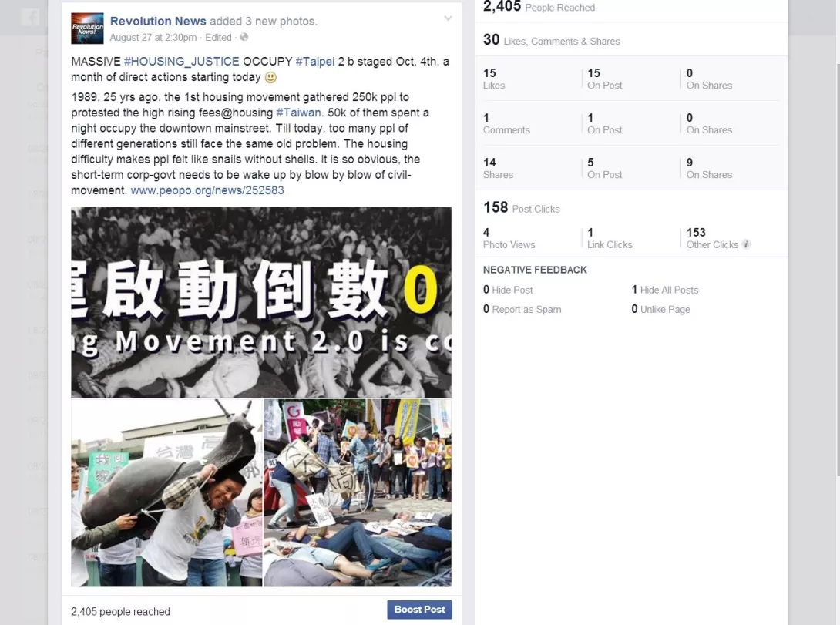Open the post options dropdown chevron
The height and width of the screenshot is (625, 840).
click(x=448, y=18)
